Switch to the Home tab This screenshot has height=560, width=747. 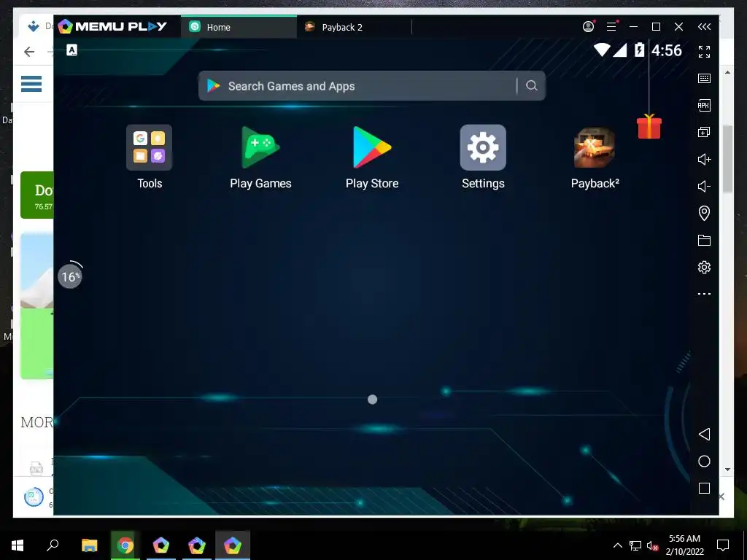pyautogui.click(x=239, y=27)
